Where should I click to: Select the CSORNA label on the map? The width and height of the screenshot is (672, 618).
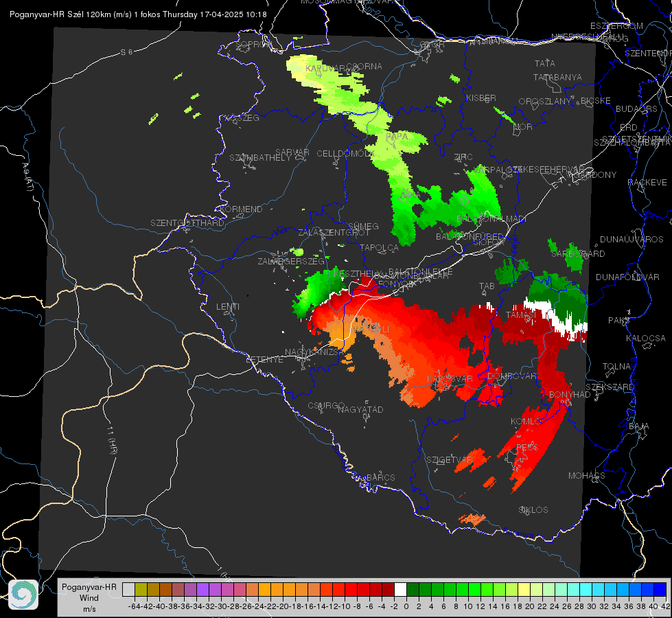pos(364,67)
